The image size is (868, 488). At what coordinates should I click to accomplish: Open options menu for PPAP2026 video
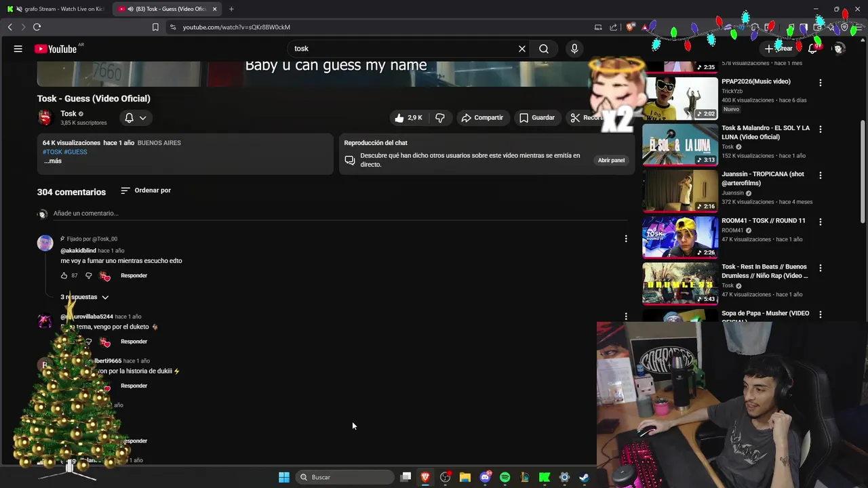(821, 83)
